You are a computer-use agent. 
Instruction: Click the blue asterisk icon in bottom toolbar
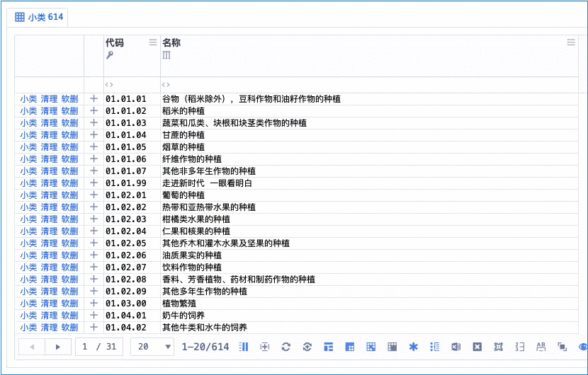click(x=414, y=347)
